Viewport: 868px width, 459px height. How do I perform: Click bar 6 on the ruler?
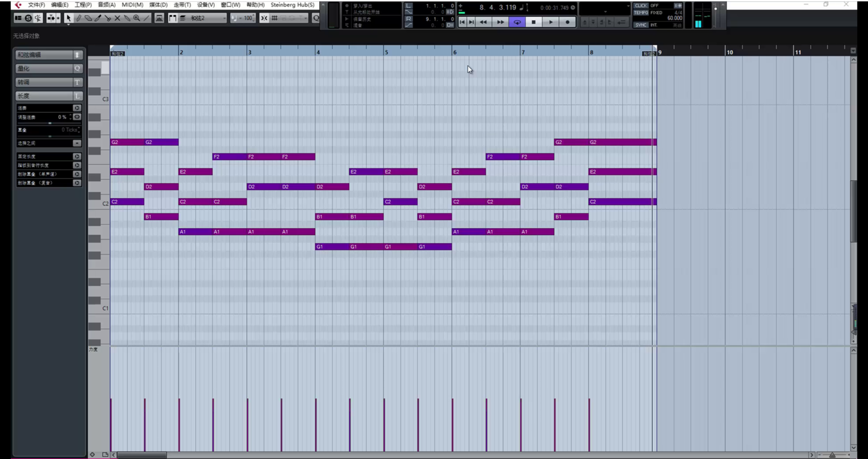(x=455, y=52)
